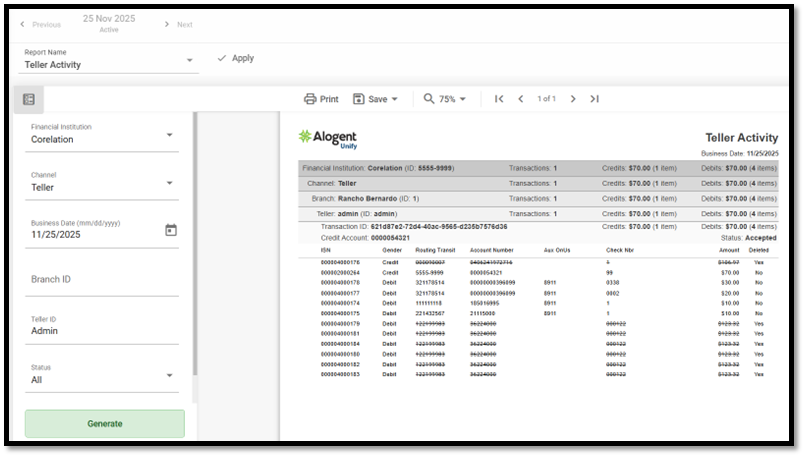The image size is (805, 457).
Task: Open the Financial Institution dropdown
Action: 169,135
